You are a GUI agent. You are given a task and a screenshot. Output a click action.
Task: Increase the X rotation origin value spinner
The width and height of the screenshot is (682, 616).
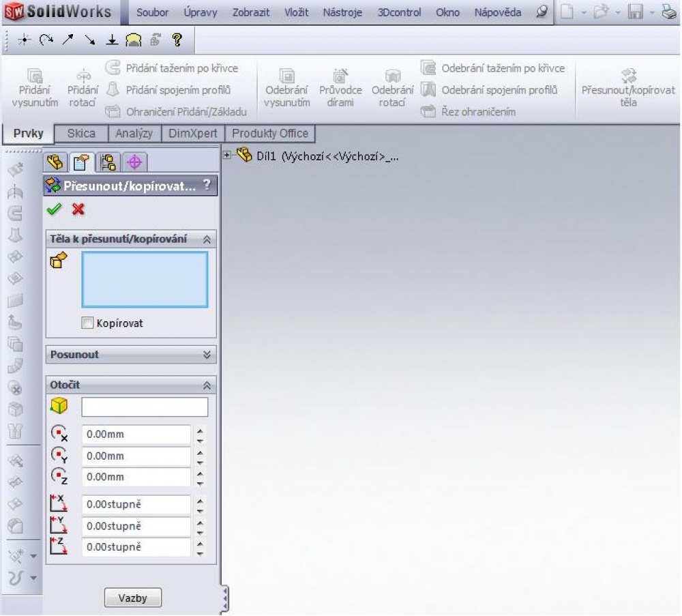200,430
